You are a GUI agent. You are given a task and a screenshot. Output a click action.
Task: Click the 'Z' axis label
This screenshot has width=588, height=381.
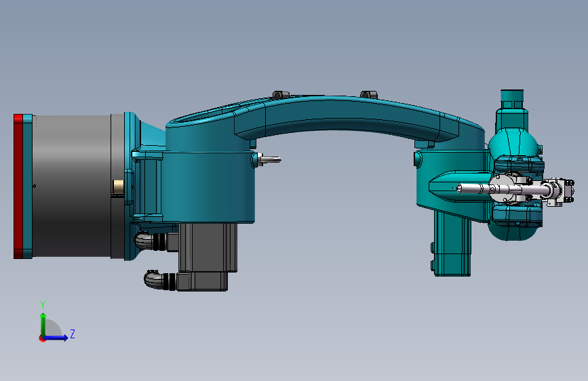tap(73, 334)
